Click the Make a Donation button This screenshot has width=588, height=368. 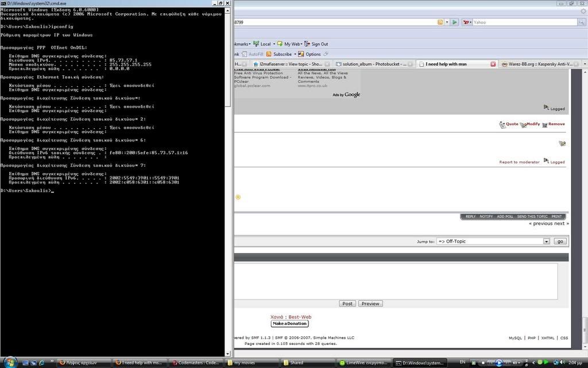(289, 324)
